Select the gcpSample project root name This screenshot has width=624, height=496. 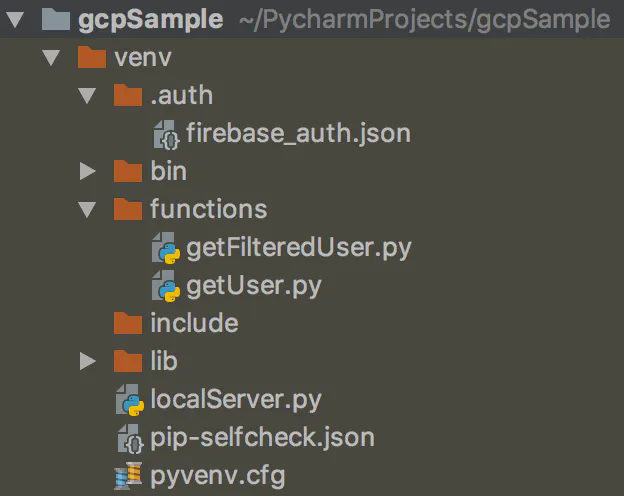click(x=150, y=20)
